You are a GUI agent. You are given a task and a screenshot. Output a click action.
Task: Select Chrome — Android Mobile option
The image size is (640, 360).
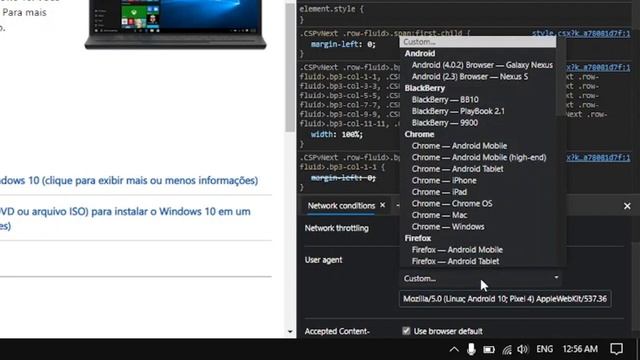459,146
